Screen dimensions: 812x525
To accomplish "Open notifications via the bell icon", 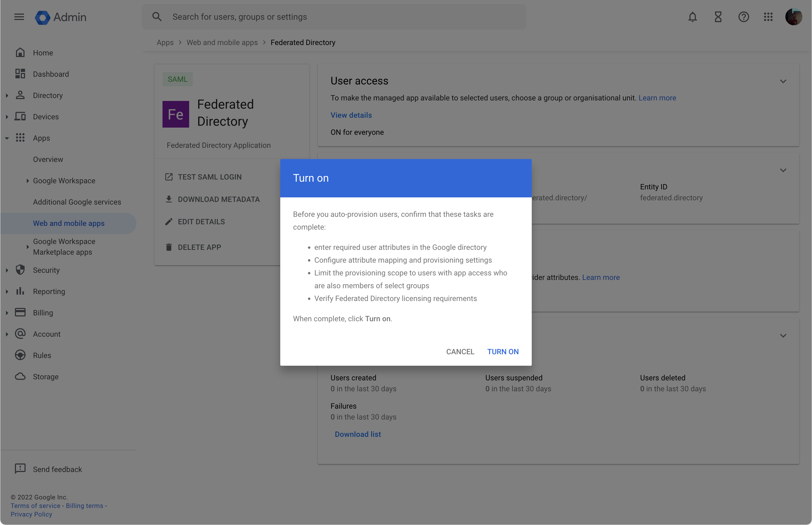I will pyautogui.click(x=692, y=16).
